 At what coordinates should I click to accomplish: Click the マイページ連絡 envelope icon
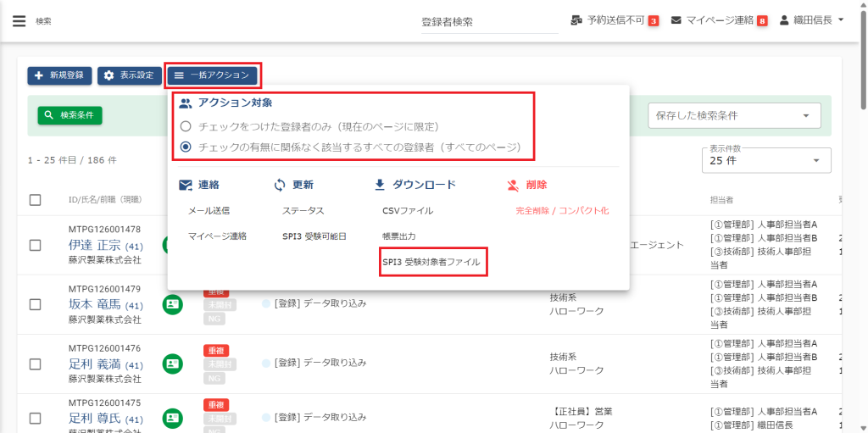[x=676, y=20]
